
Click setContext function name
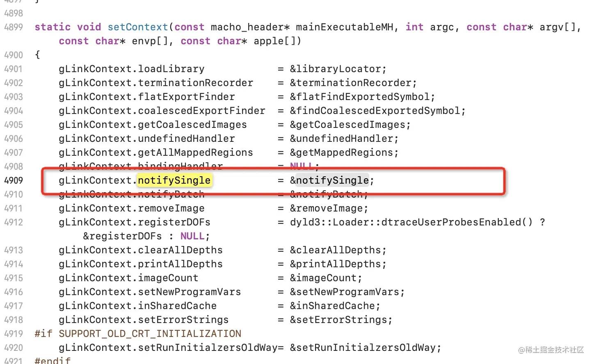coord(138,27)
